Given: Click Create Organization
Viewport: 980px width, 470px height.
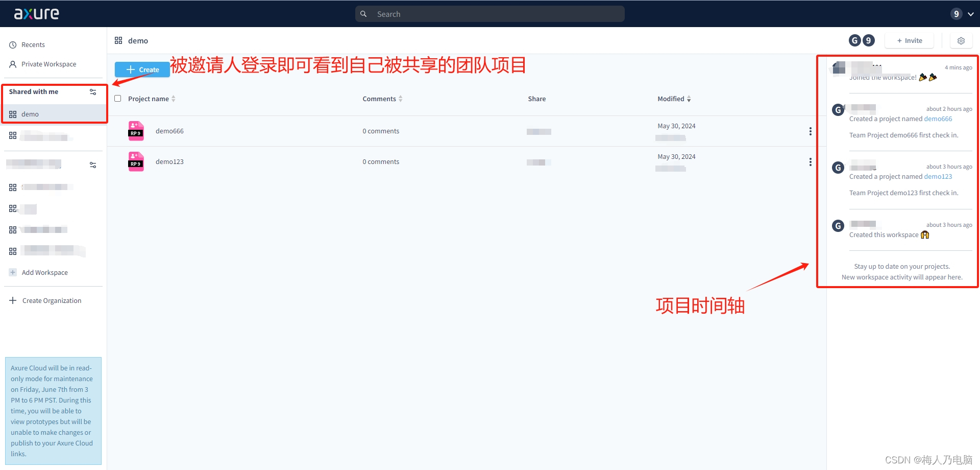Looking at the screenshot, I should pos(52,300).
